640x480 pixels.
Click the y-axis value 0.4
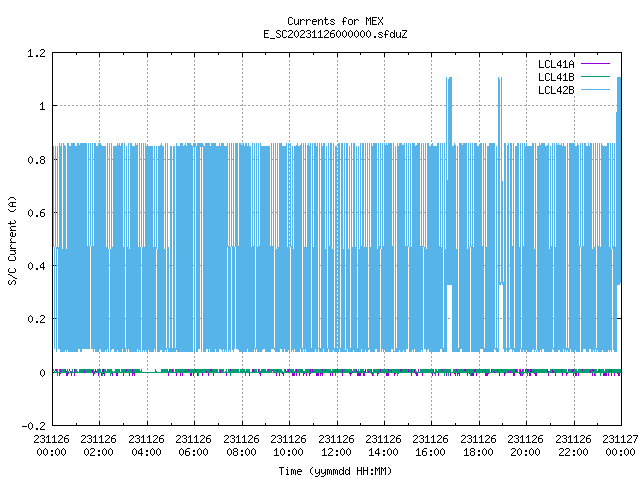coord(36,266)
